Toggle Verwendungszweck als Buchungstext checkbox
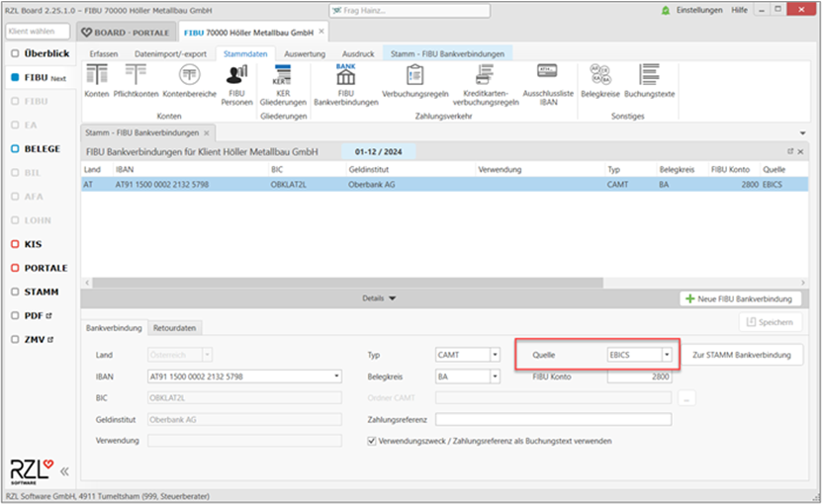The height and width of the screenshot is (504, 822). point(372,441)
